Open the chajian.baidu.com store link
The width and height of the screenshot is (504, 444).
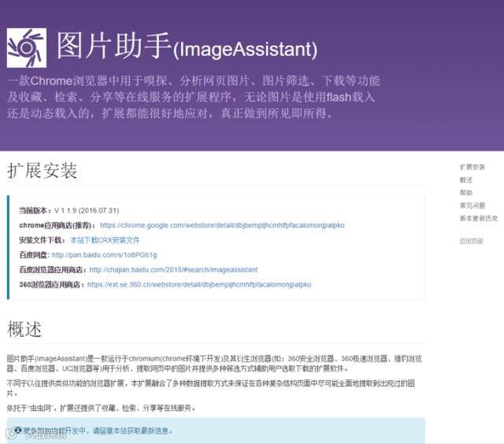(173, 269)
